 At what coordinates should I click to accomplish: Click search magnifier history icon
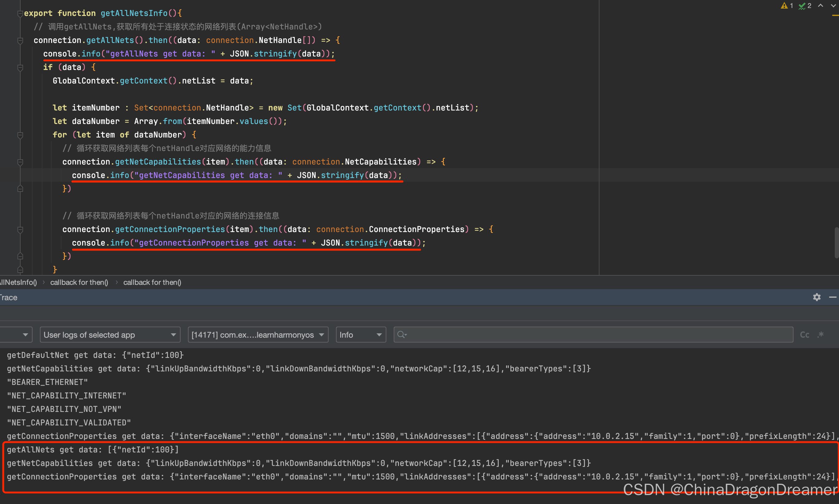tap(402, 335)
